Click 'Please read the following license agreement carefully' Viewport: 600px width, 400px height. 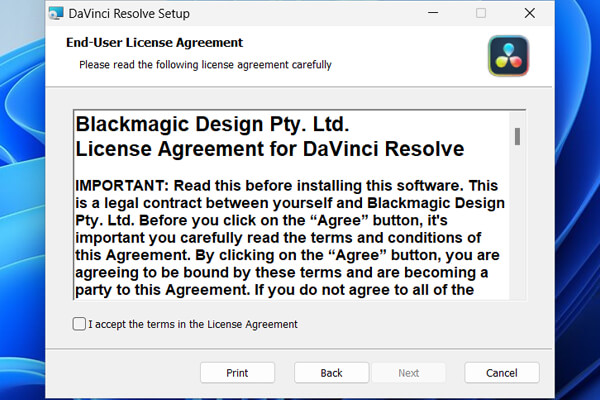(x=205, y=65)
